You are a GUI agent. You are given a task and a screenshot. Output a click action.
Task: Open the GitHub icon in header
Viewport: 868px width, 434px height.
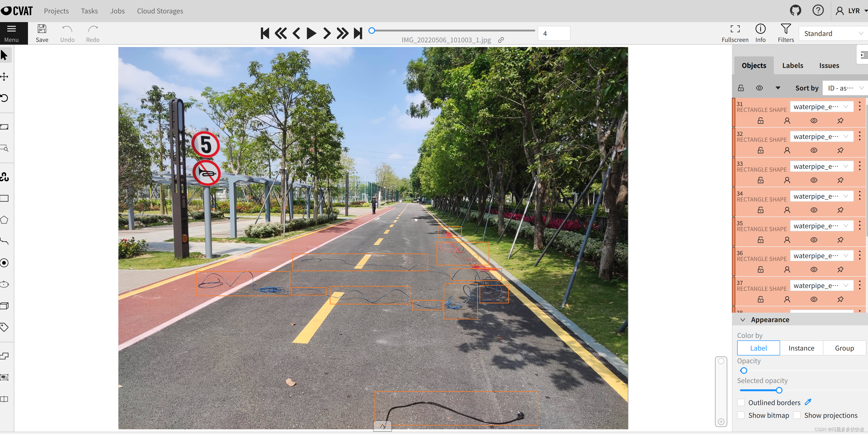coord(795,10)
